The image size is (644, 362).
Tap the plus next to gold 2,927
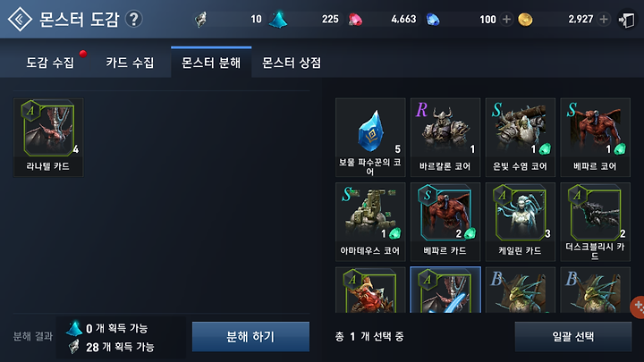[604, 20]
